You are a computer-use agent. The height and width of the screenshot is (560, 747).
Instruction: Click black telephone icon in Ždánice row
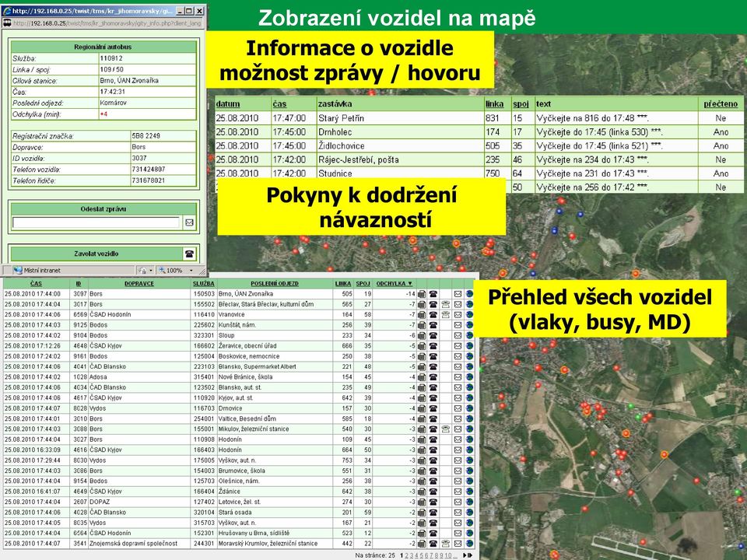click(433, 492)
